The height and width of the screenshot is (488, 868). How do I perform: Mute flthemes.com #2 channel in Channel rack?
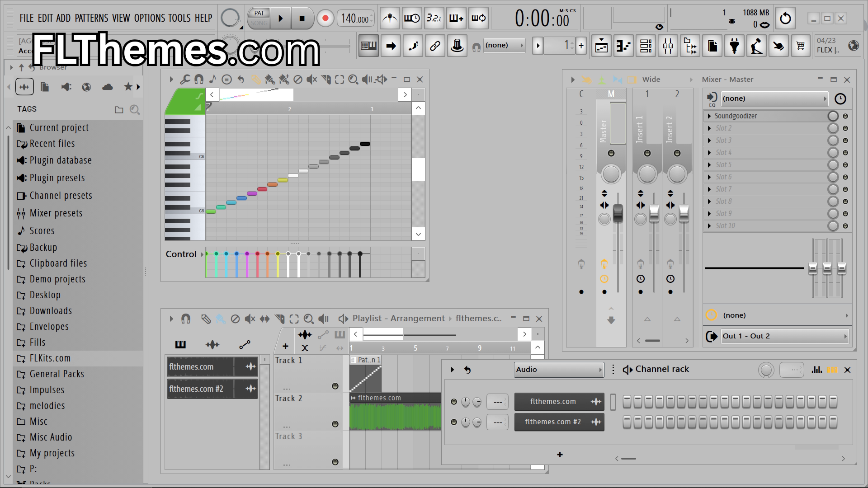click(x=454, y=422)
